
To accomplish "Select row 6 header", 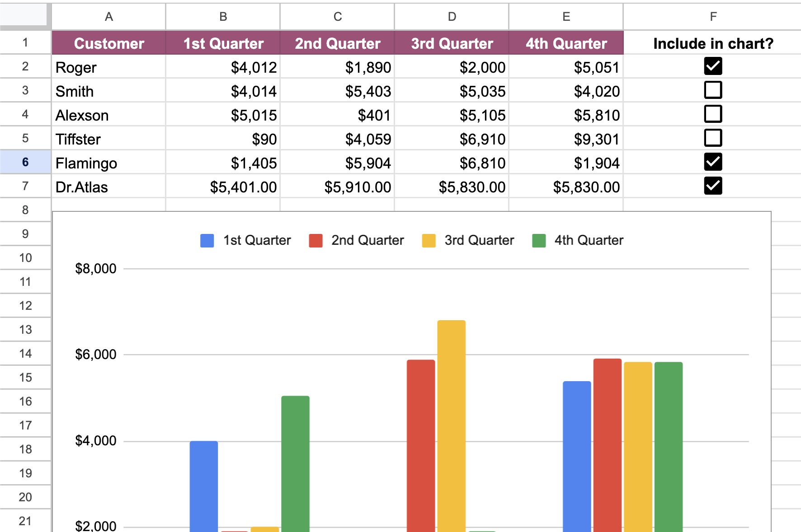I will click(25, 162).
